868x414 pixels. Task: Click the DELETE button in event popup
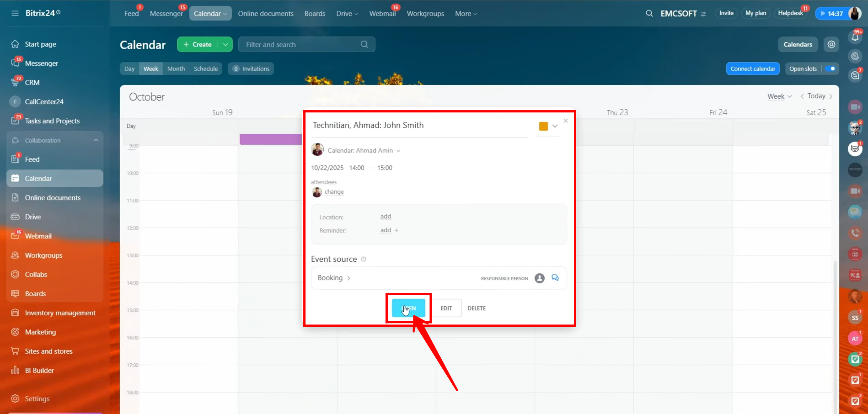coord(476,308)
